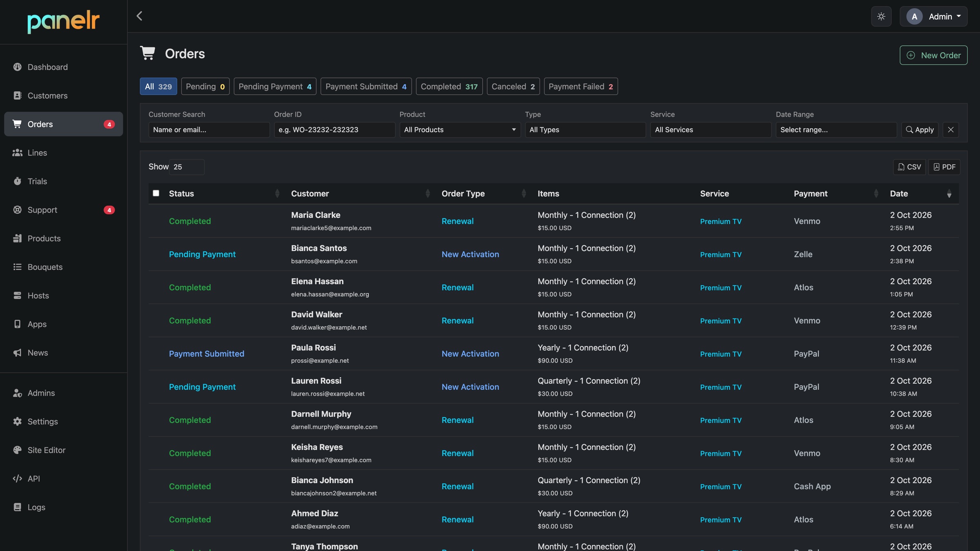Open Paula Rossi's Payment Submitted status
980x551 pixels.
pyautogui.click(x=206, y=354)
